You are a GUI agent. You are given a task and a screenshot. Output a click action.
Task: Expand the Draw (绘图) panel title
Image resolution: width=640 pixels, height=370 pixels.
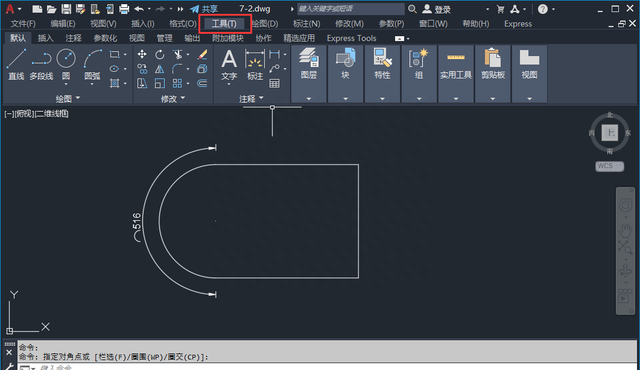pos(68,98)
